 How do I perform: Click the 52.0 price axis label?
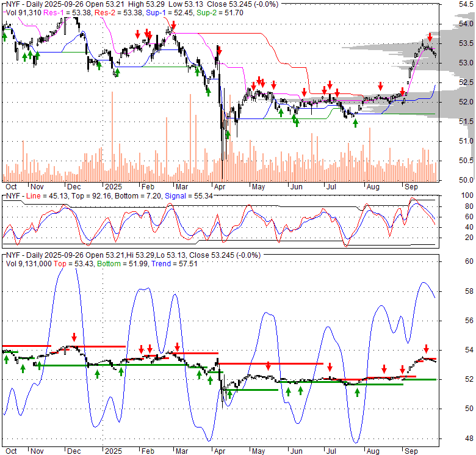click(466, 102)
